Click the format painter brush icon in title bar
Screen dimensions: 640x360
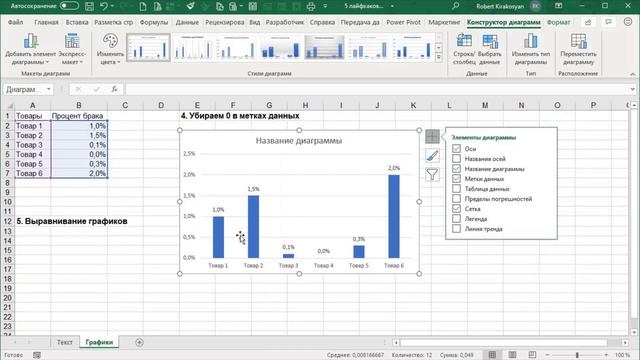191,6
